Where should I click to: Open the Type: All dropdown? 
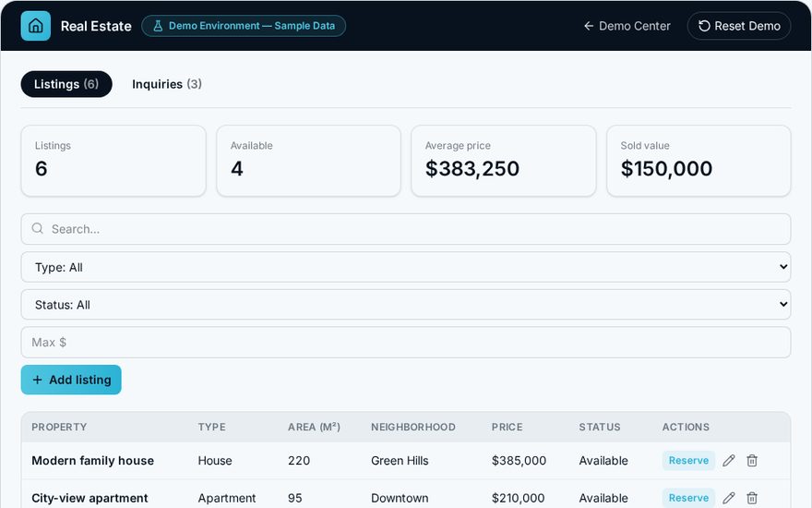tap(406, 267)
